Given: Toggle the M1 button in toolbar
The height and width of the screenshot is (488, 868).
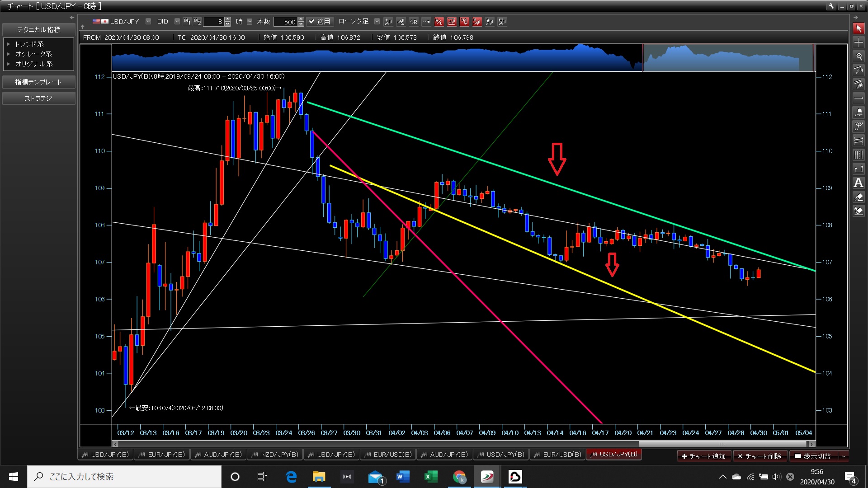Looking at the screenshot, I should pos(187,21).
